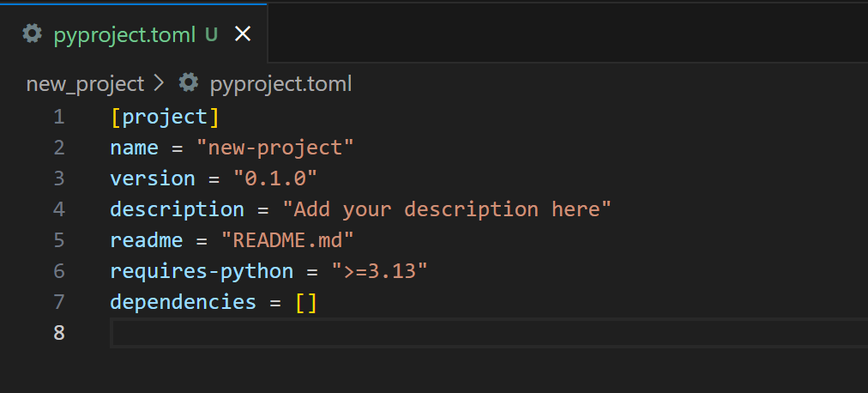868x393 pixels.
Task: Click the gear icon in the pyproject.toml tab
Action: click(x=32, y=33)
